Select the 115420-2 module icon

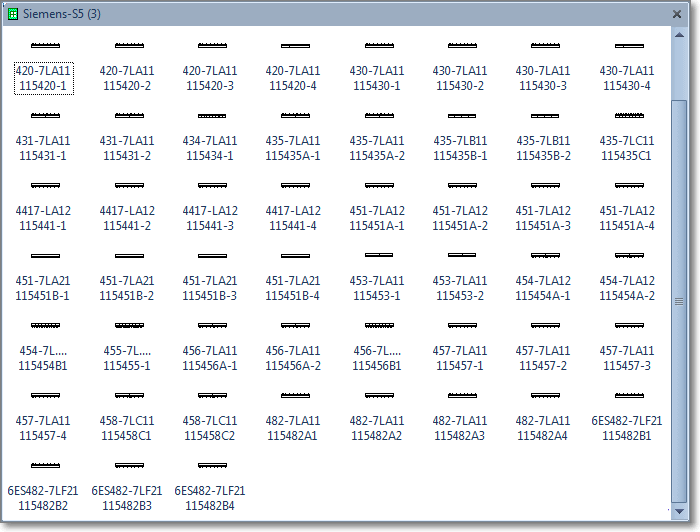point(129,46)
